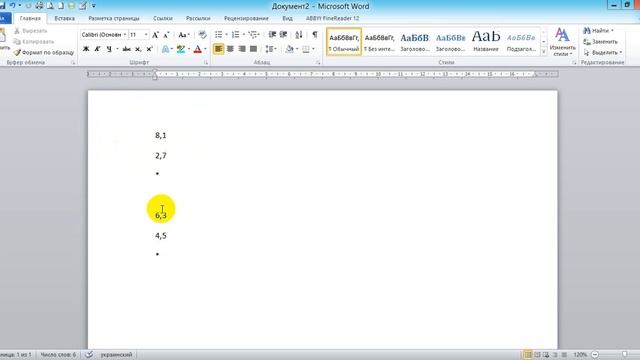Viewport: 640px width, 360px height.
Task: Click the Sort A-Z icon
Action: pos(299,35)
